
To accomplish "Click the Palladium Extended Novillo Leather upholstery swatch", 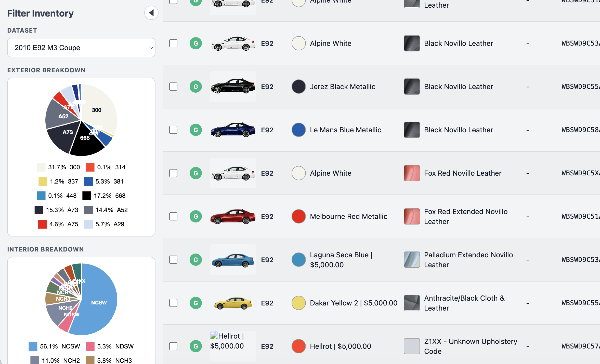I will click(x=412, y=260).
